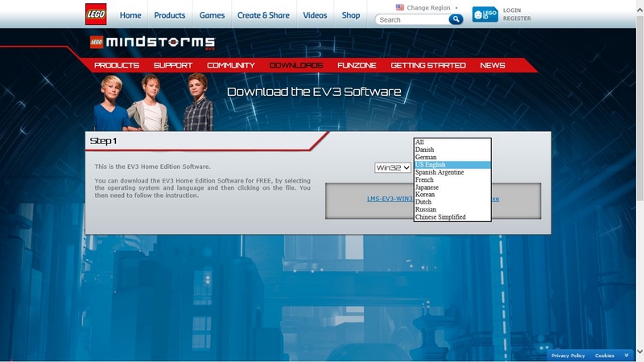Choose Dutch in language list
This screenshot has height=362, width=644.
tap(452, 202)
